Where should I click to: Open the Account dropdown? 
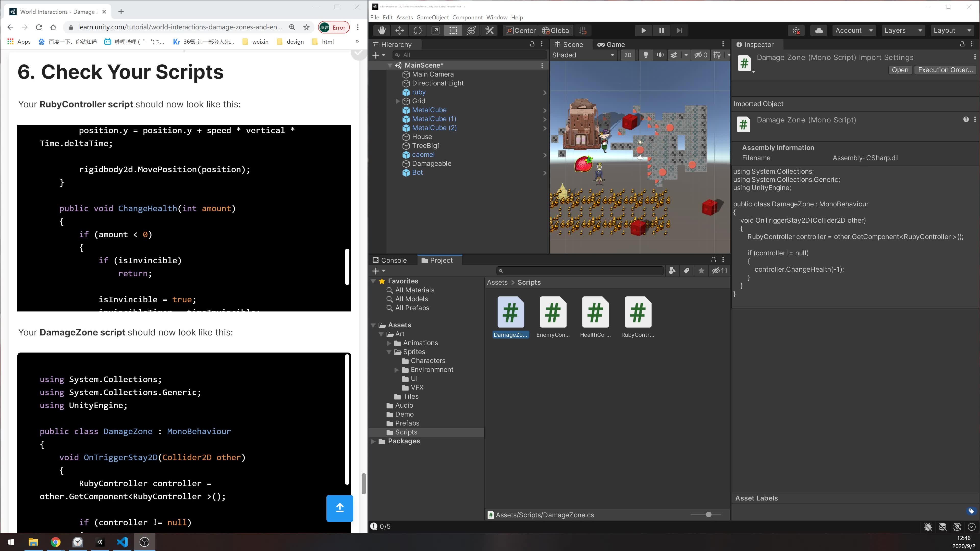(854, 30)
